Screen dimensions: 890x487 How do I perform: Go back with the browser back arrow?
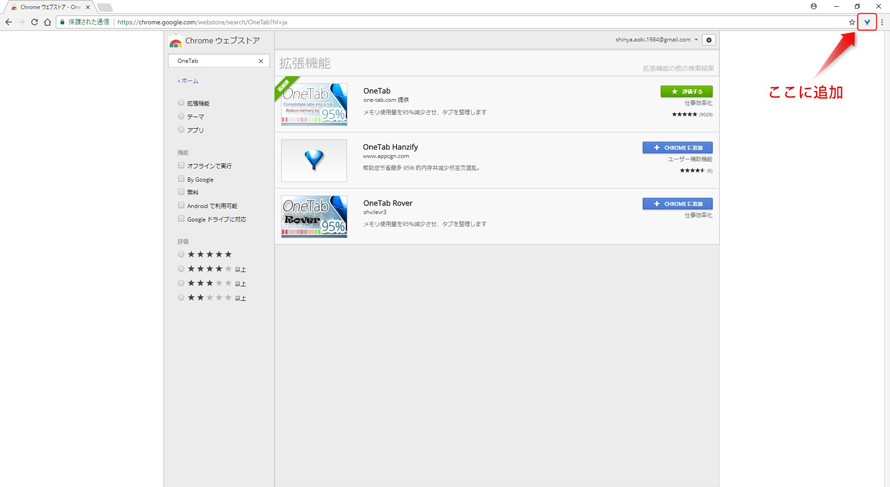(x=9, y=22)
